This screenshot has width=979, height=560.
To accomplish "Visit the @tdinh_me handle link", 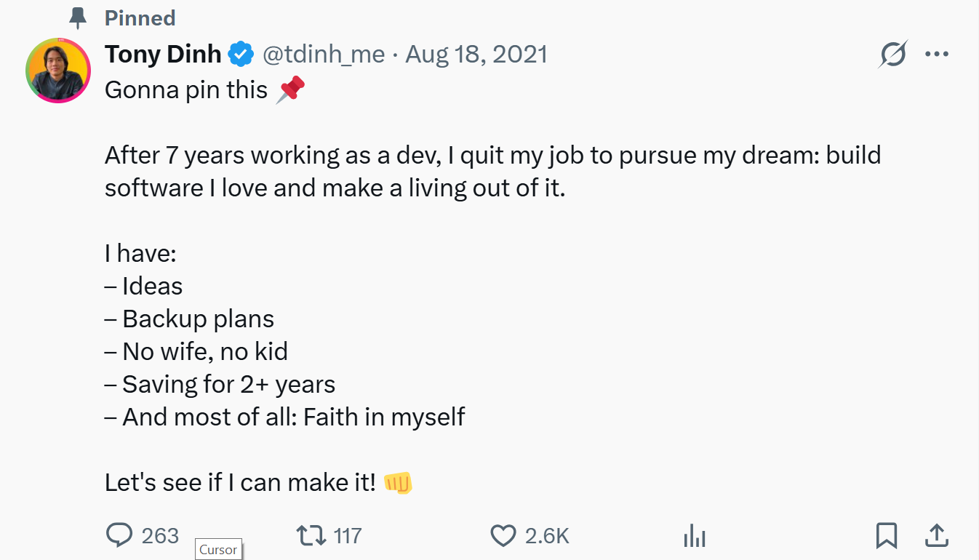I will pos(324,55).
